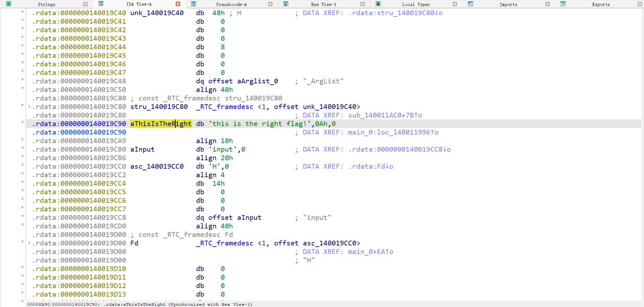Viewport: 644px width, 307px height.
Task: Click the Strings tab icon
Action: pos(9,4)
